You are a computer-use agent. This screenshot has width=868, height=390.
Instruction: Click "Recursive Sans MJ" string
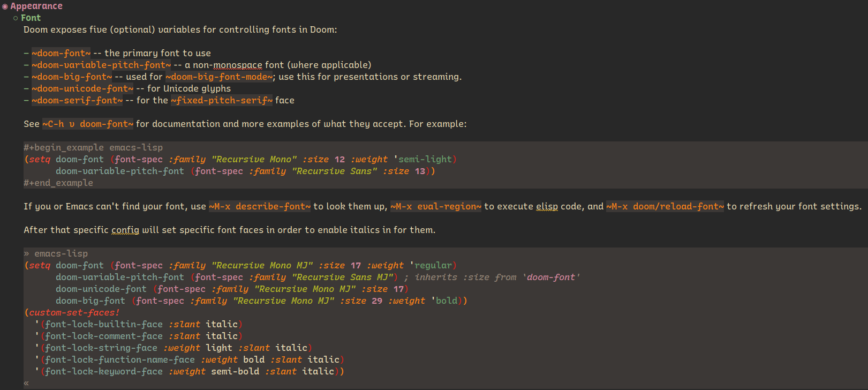click(343, 277)
